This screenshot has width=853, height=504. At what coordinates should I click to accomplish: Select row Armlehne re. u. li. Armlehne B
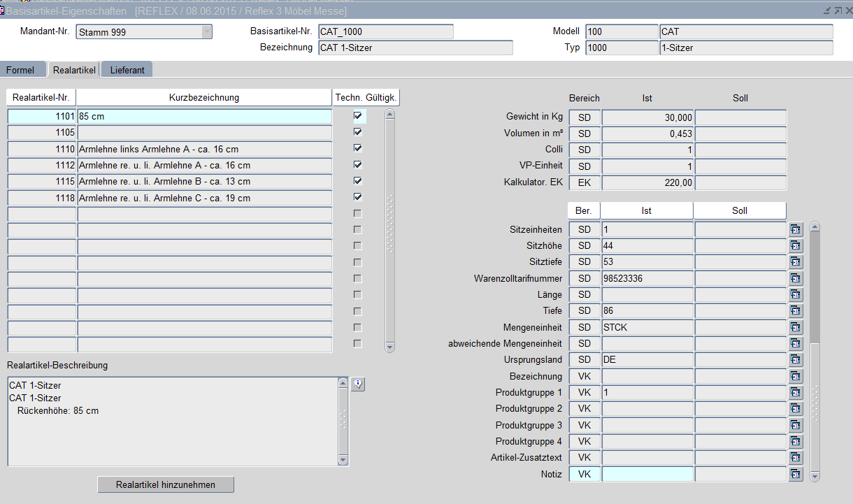pyautogui.click(x=204, y=182)
